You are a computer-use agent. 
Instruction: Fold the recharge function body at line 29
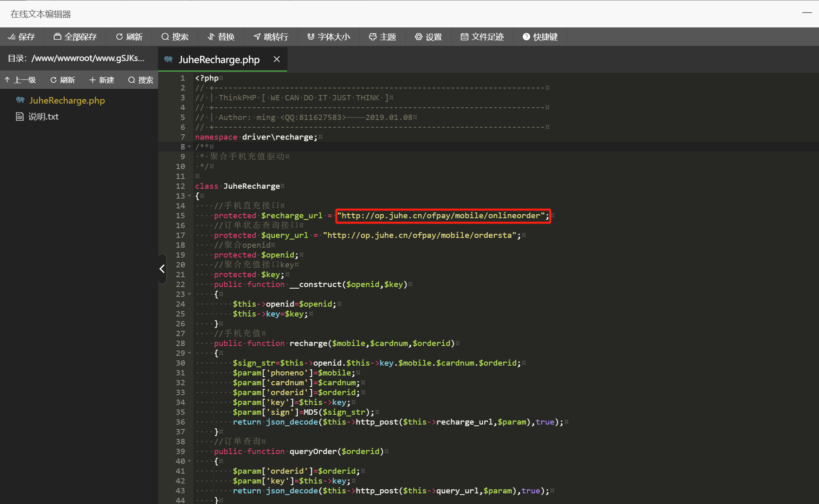[x=189, y=353]
